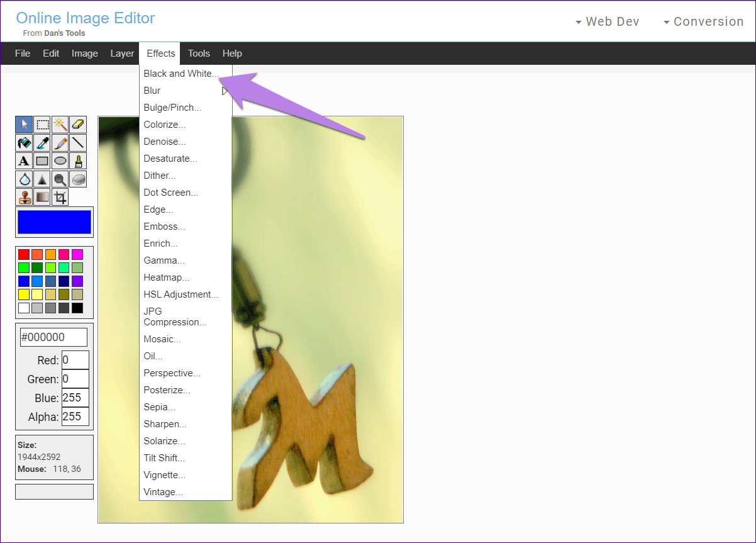Pick the Paint Bucket fill tool
756x543 pixels.
click(x=24, y=143)
